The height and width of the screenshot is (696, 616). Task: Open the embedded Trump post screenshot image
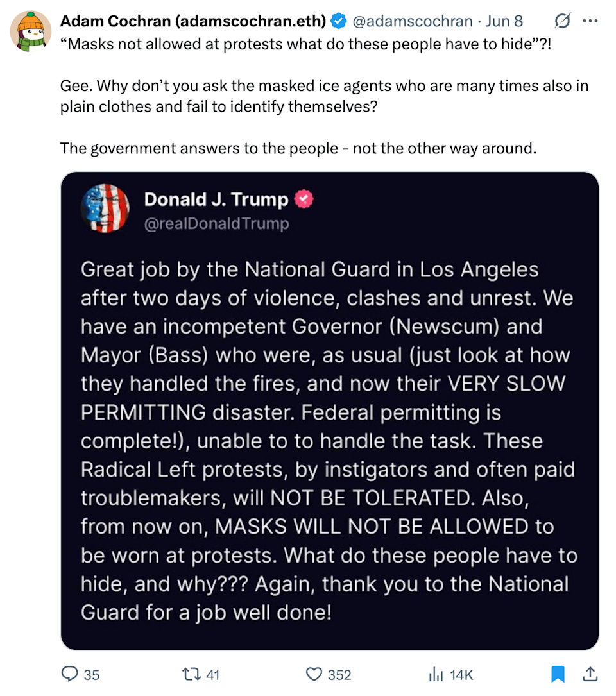(330, 411)
